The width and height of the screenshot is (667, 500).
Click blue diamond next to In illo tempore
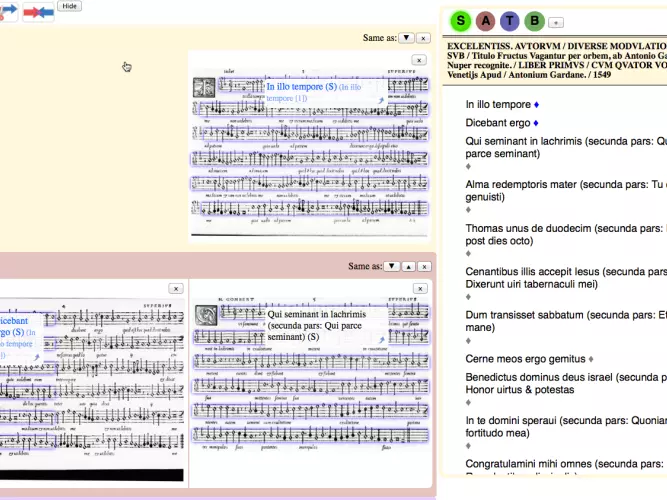point(536,105)
